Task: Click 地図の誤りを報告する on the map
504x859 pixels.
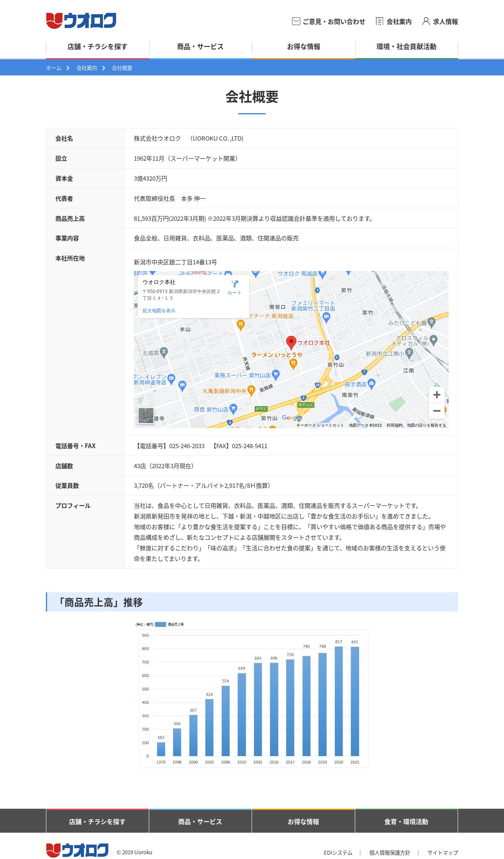Action: tap(427, 425)
